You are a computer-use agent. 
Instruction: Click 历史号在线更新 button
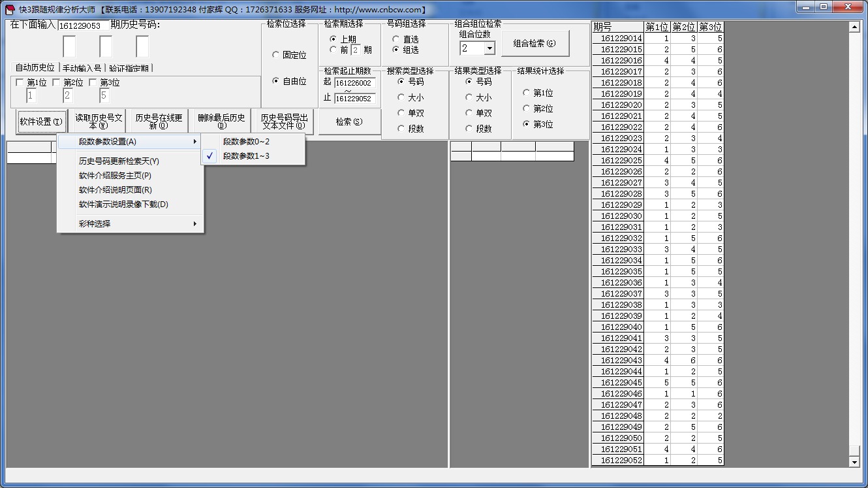coord(159,122)
